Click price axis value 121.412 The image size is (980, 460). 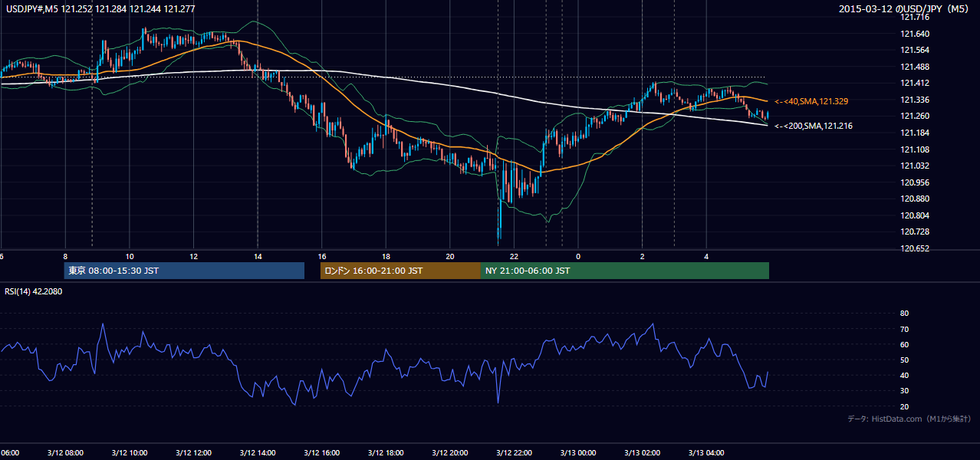coord(915,83)
